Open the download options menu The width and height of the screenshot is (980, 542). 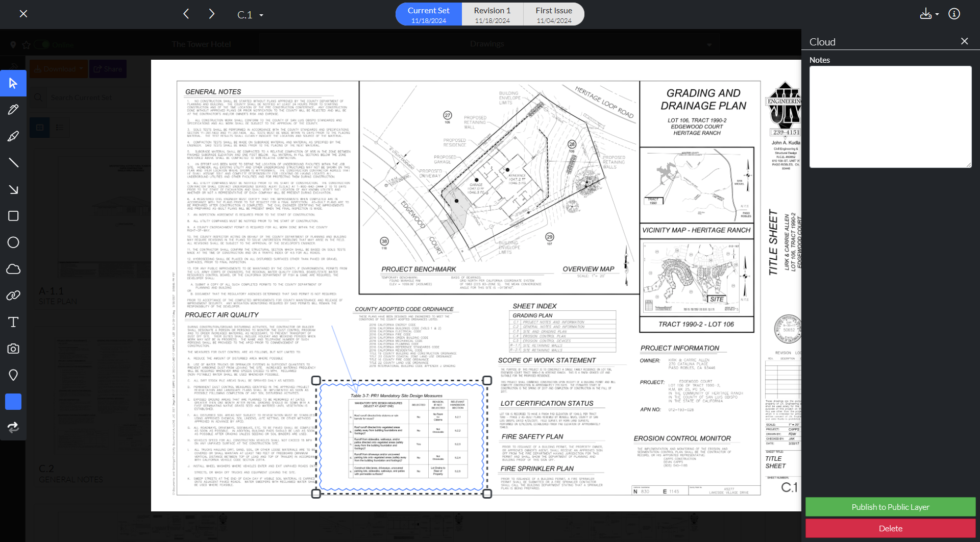(929, 14)
